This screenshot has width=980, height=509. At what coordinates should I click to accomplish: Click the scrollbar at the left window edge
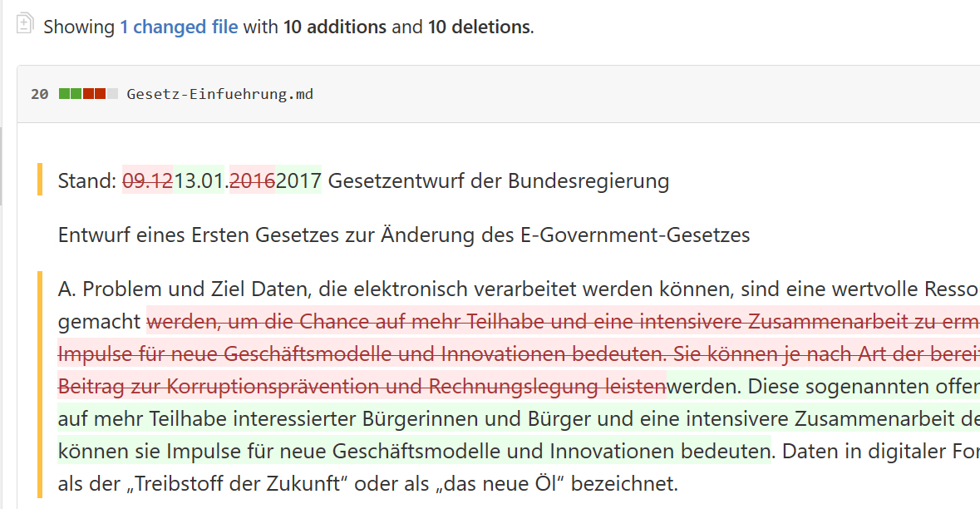click(2, 166)
